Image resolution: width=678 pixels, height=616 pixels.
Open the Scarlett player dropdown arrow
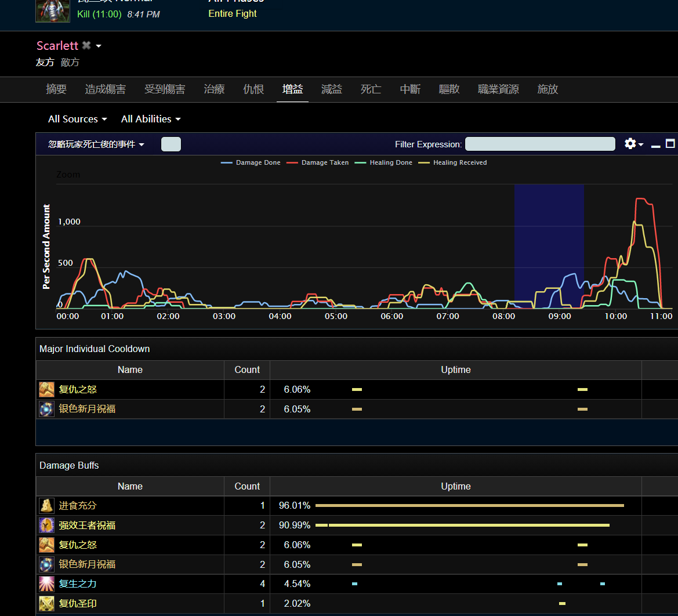(99, 46)
